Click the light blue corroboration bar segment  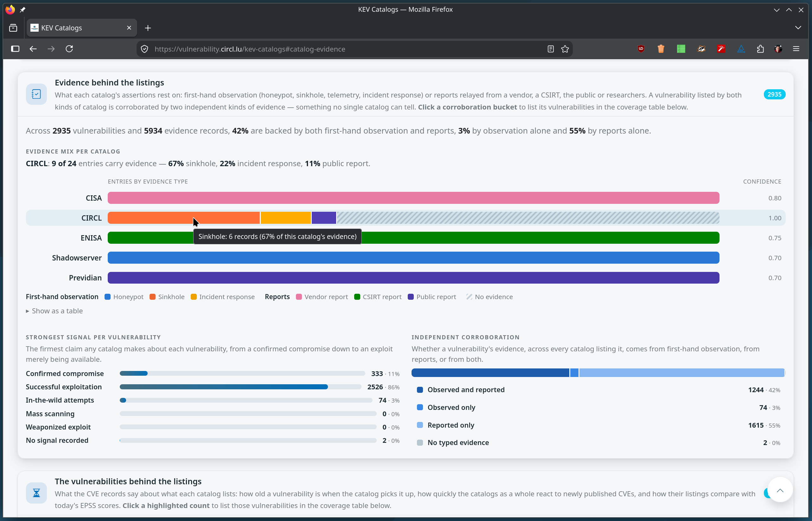682,373
